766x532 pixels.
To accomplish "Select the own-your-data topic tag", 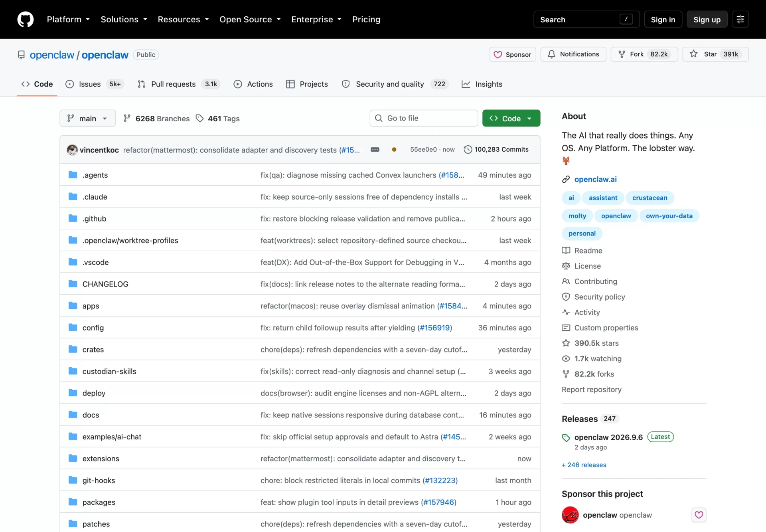I will [669, 216].
